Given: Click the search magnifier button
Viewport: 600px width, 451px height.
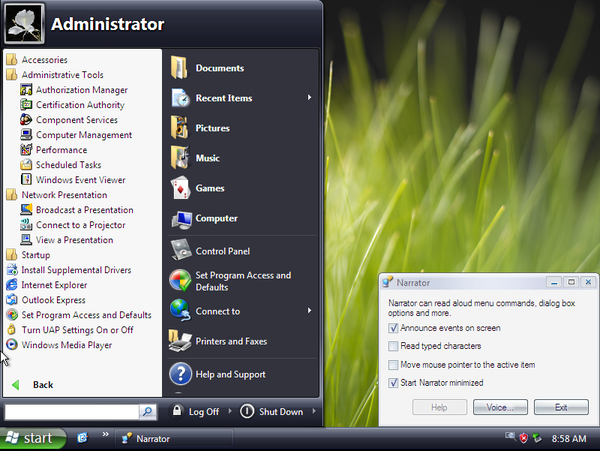Looking at the screenshot, I should tap(147, 412).
